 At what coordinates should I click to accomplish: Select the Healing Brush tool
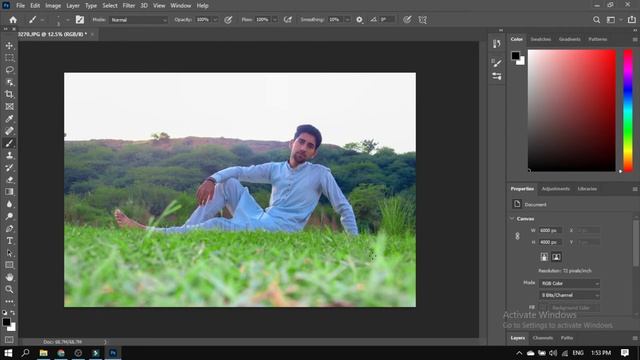9,131
